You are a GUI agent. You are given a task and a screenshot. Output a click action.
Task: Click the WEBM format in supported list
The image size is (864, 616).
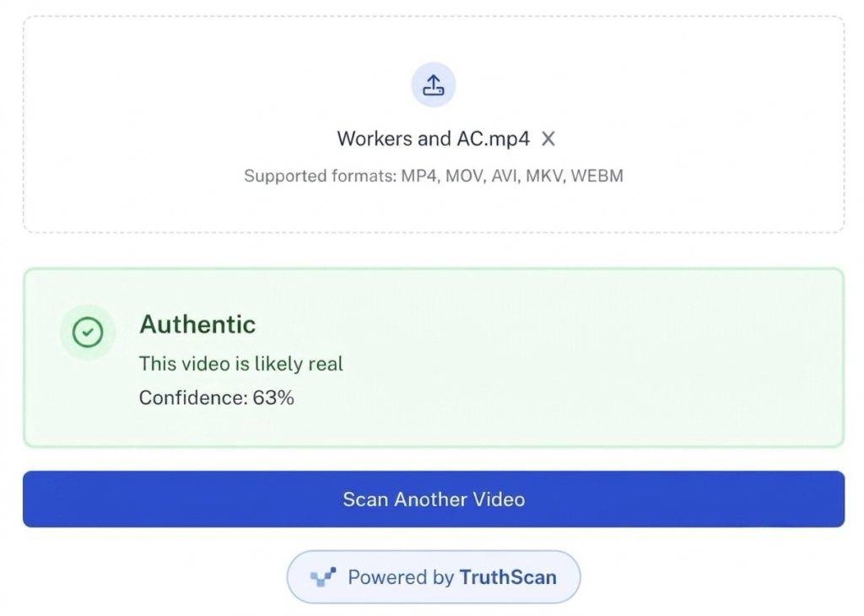[597, 176]
